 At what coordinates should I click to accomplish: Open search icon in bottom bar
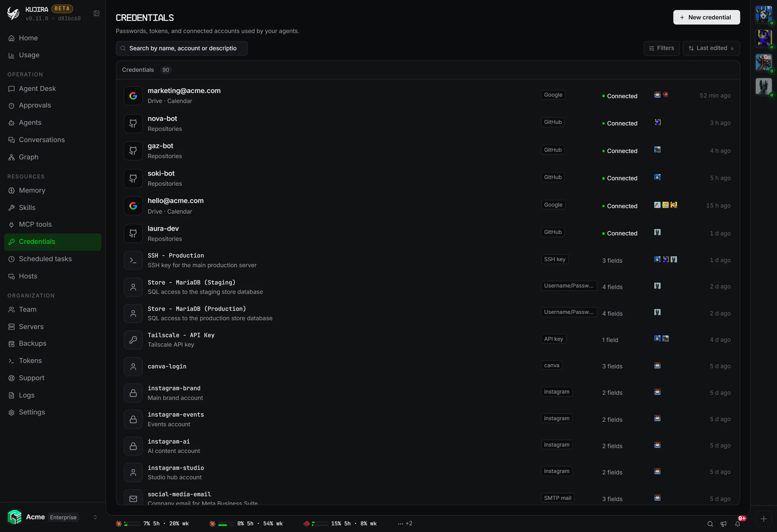(x=710, y=524)
